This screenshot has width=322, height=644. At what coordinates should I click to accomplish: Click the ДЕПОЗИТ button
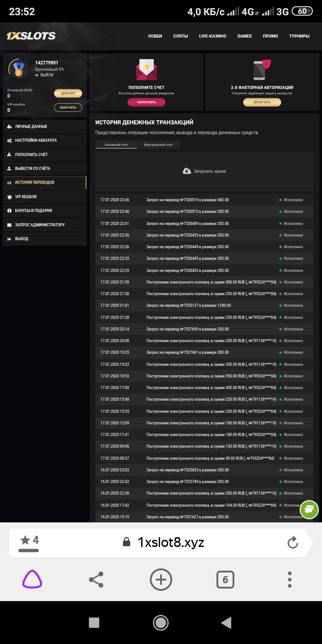click(68, 93)
